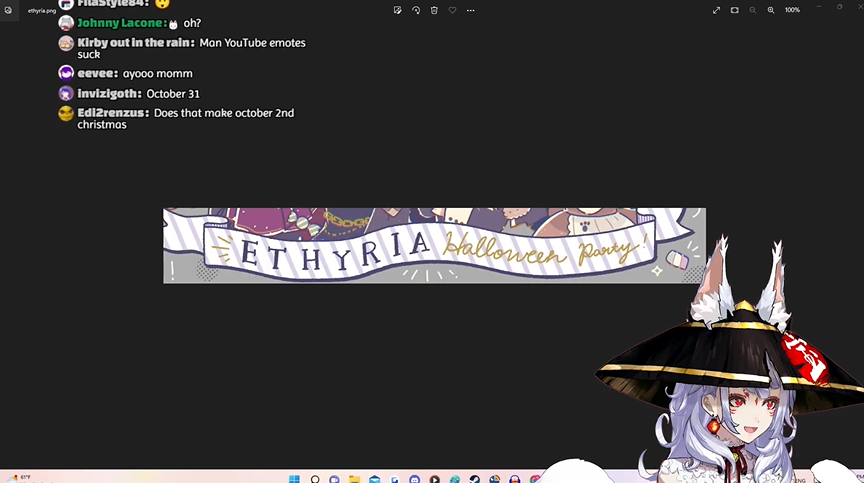
Task: Open Steam from the taskbar
Action: tap(474, 479)
